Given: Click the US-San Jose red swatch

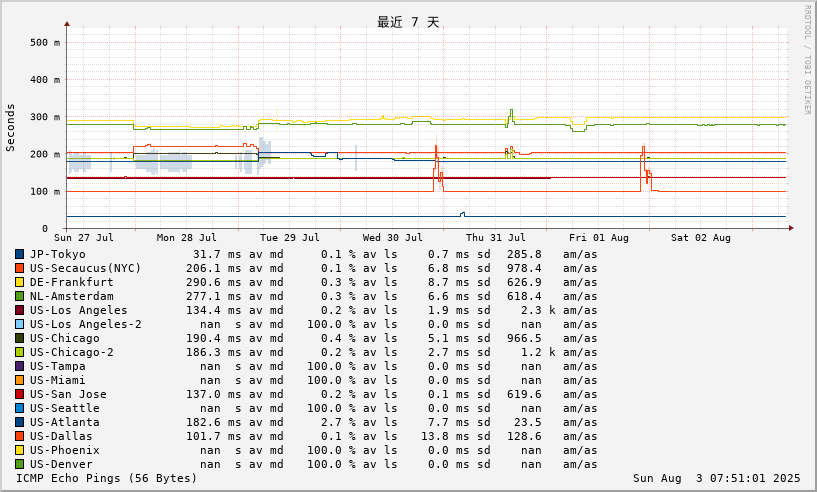Looking at the screenshot, I should coord(19,395).
